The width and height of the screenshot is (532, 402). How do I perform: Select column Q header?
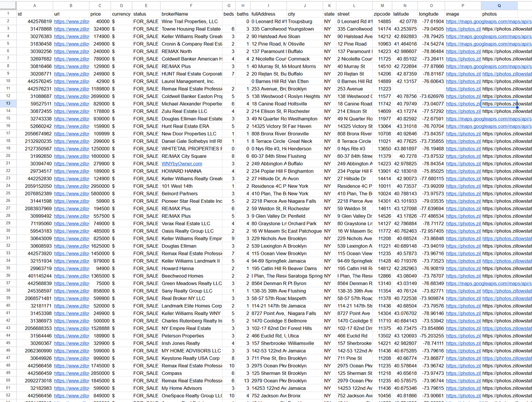[499, 6]
